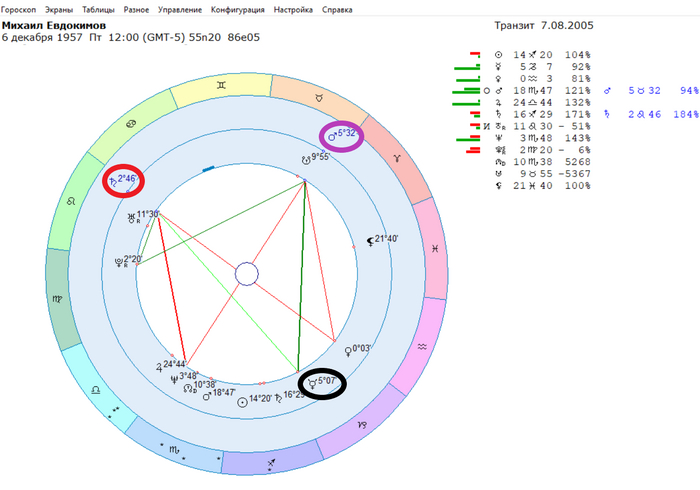Click Venus glyph at 0°03' in wheel
Screen dimensions: 700x490
tap(348, 352)
